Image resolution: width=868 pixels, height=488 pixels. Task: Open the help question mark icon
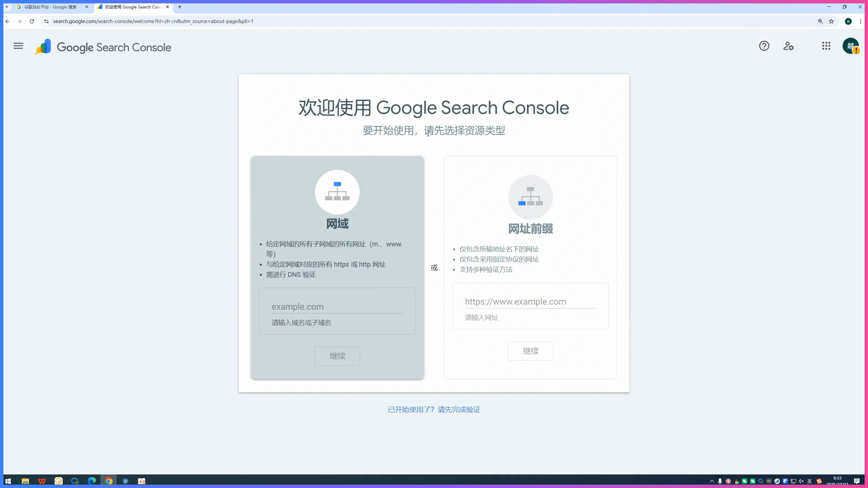tap(764, 46)
